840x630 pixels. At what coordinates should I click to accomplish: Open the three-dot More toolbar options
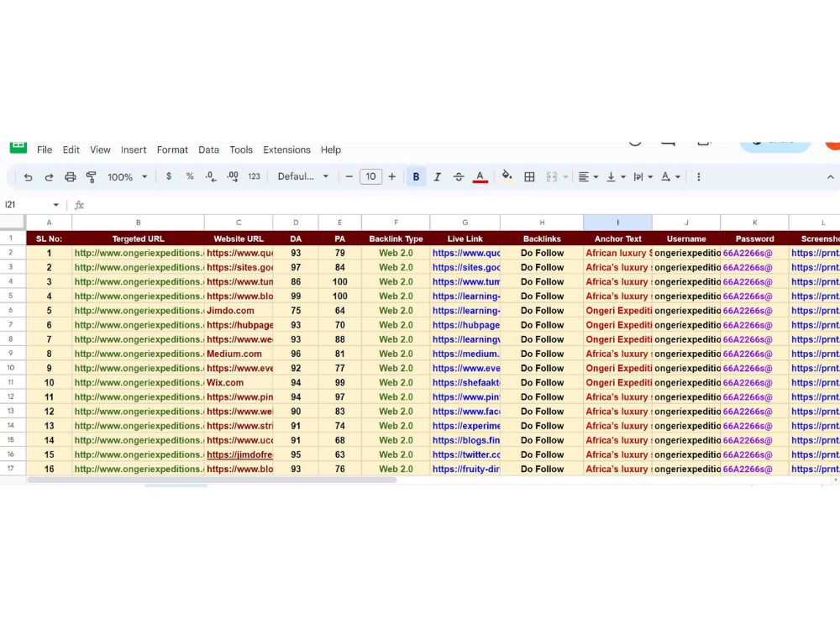click(699, 176)
